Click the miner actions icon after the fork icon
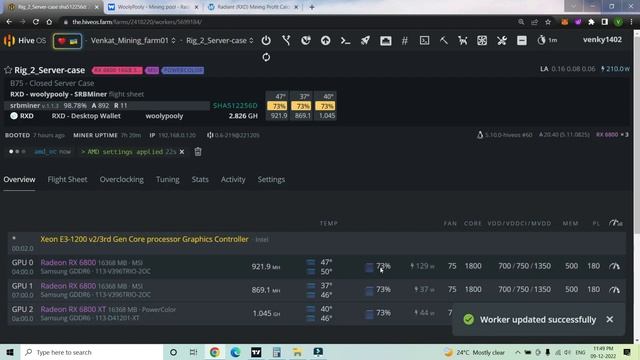This screenshot has width=640, height=360. pos(306,40)
